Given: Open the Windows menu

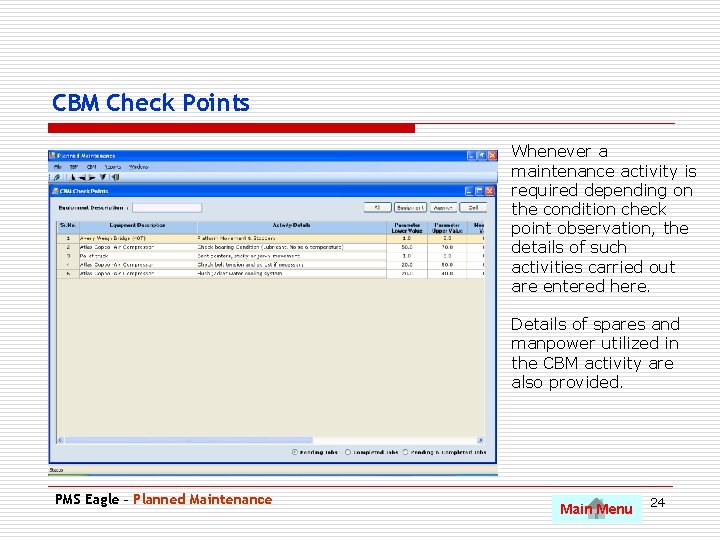Looking at the screenshot, I should pyautogui.click(x=138, y=167).
